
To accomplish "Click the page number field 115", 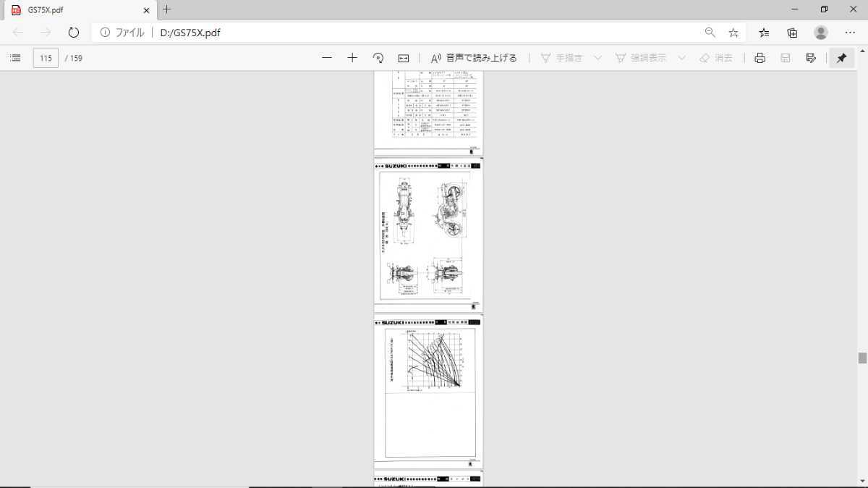I will (x=46, y=58).
